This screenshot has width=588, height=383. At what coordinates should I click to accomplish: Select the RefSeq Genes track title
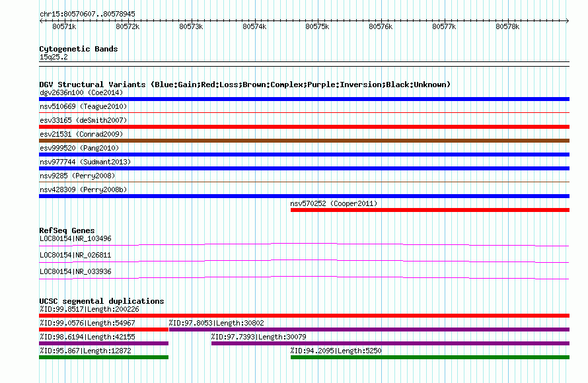[67, 230]
